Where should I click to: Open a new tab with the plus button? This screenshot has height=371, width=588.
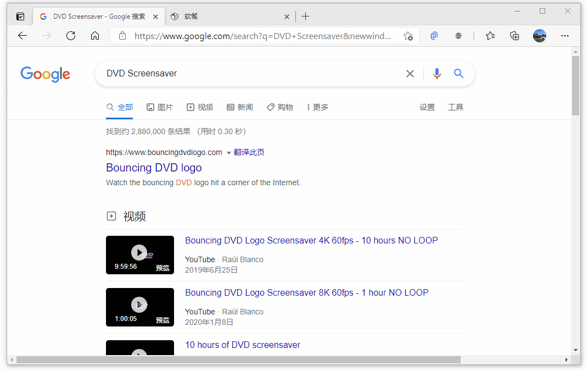[305, 16]
